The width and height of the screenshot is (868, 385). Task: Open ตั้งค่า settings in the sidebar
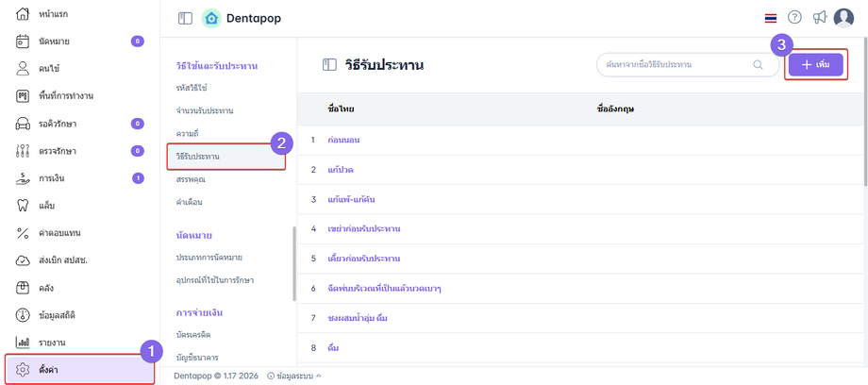79,369
